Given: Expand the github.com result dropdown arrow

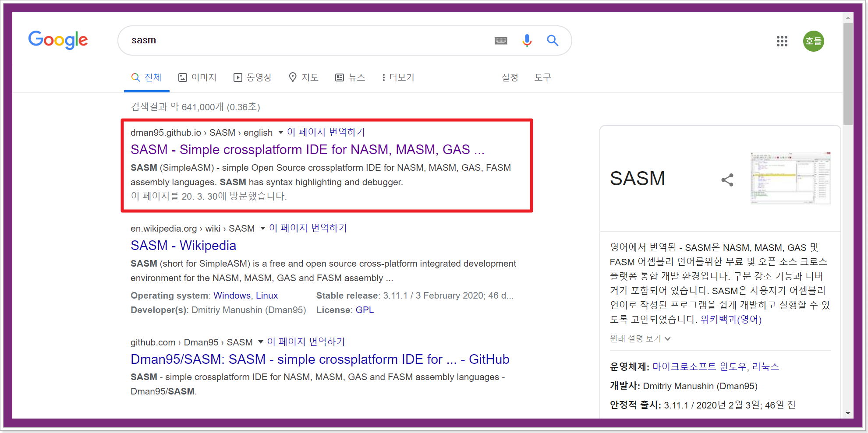Looking at the screenshot, I should tap(261, 342).
